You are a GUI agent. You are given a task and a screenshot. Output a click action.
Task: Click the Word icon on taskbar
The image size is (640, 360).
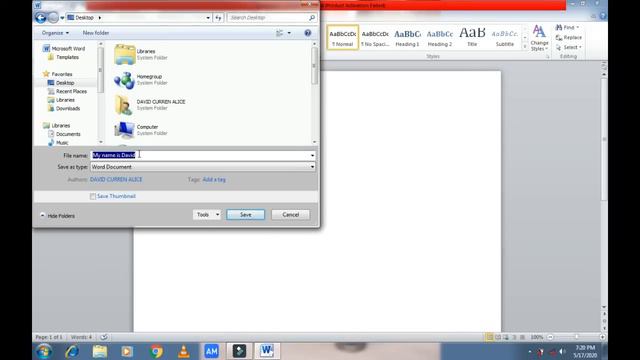[x=267, y=351]
